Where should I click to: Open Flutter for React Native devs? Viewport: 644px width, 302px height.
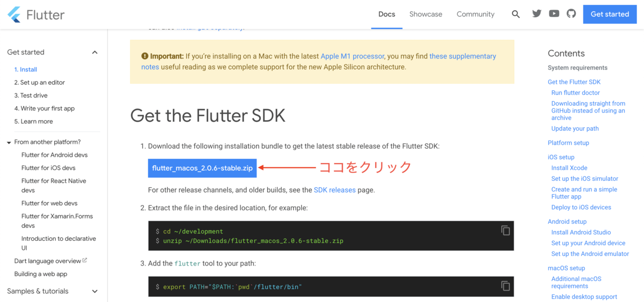point(54,186)
